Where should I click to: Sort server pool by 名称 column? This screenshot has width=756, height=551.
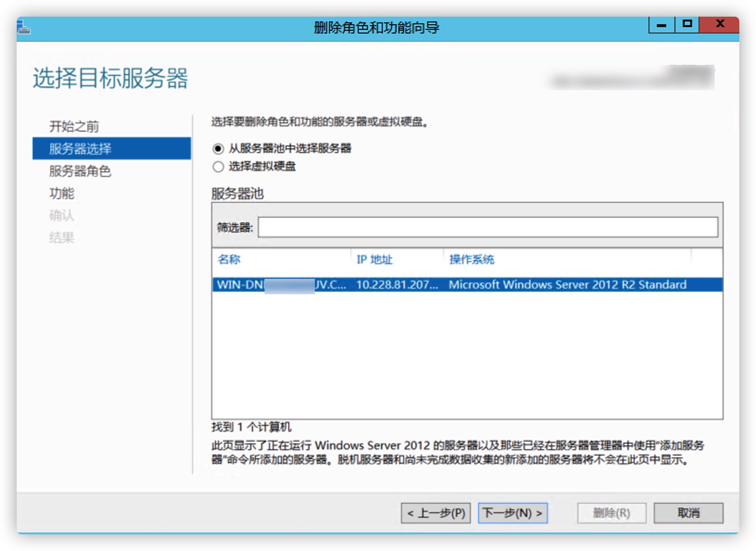(x=229, y=259)
